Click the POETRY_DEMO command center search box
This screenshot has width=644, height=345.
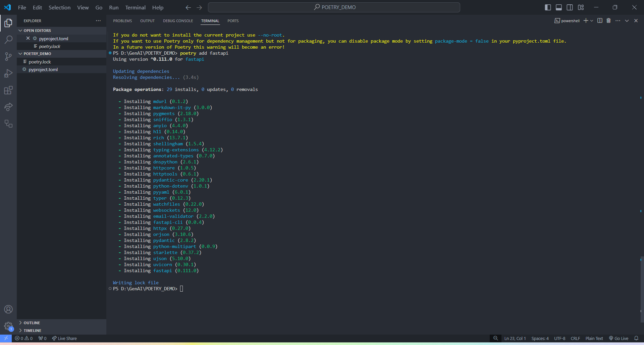(334, 7)
